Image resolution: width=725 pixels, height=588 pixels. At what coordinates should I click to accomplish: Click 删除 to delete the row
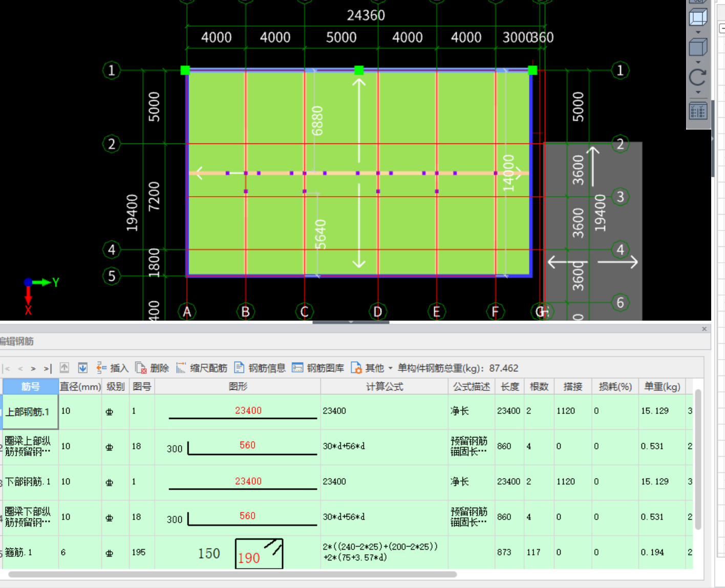click(152, 368)
